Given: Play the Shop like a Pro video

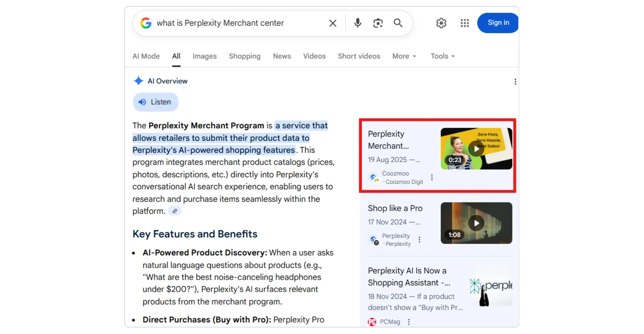Looking at the screenshot, I should click(x=476, y=223).
